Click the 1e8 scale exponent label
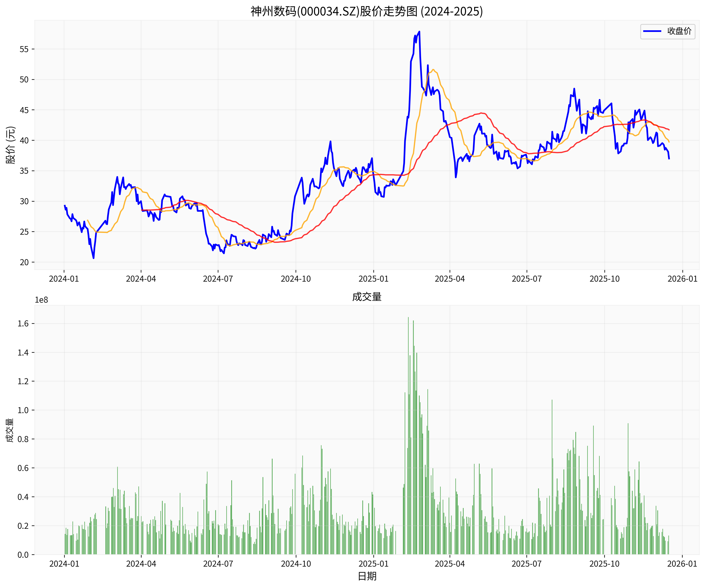Viewport: 705px width, 588px height. [41, 300]
